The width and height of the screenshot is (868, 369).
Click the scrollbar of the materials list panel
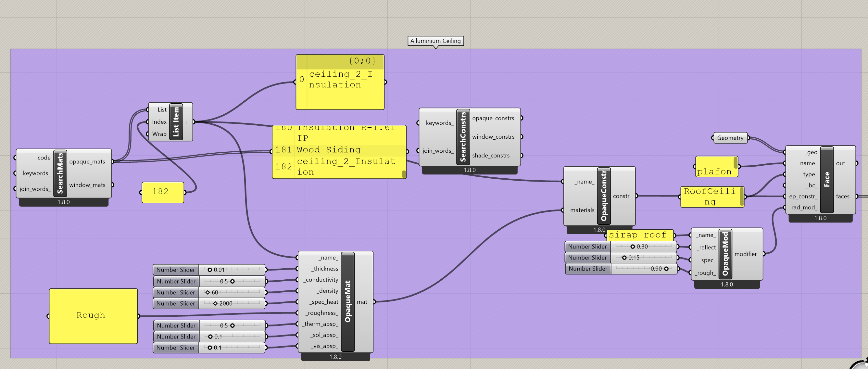tap(404, 174)
